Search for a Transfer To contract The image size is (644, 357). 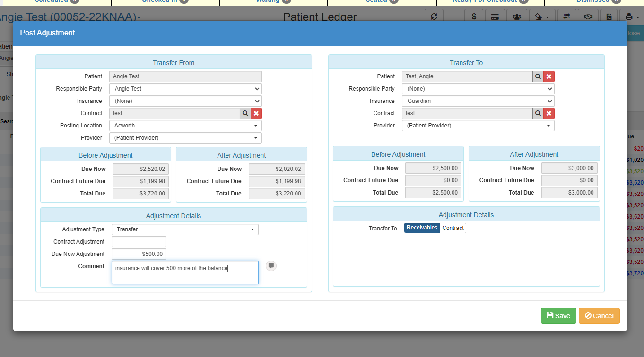[x=538, y=113]
